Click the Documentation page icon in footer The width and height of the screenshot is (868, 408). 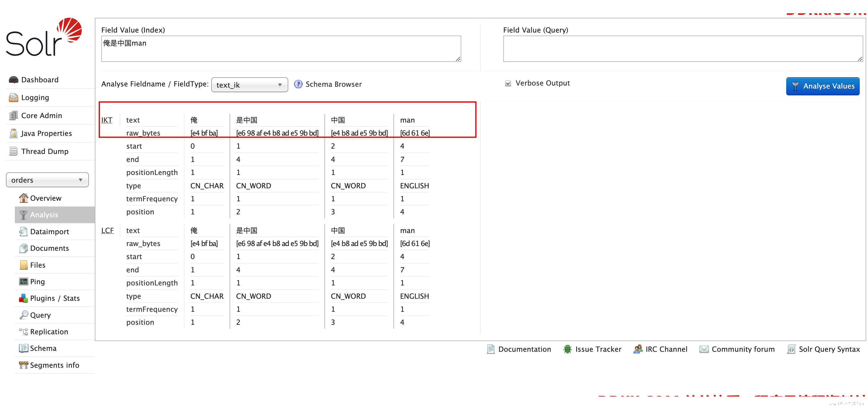pos(491,349)
